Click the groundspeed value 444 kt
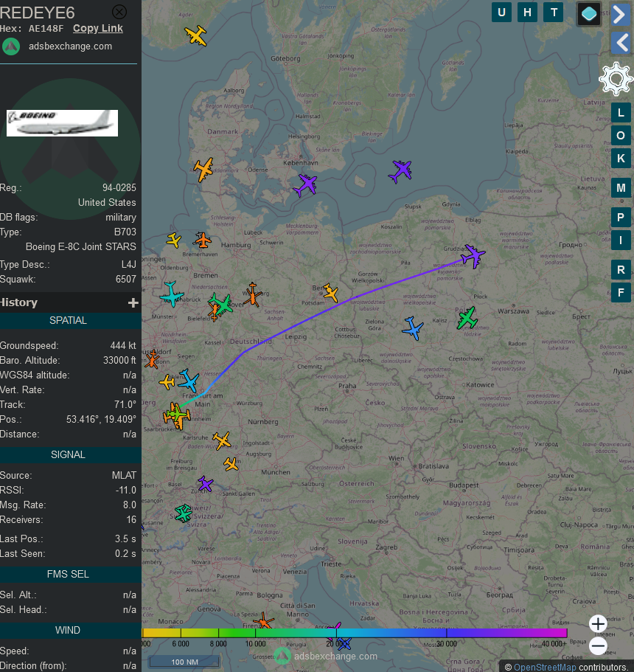The image size is (634, 672). pos(123,345)
